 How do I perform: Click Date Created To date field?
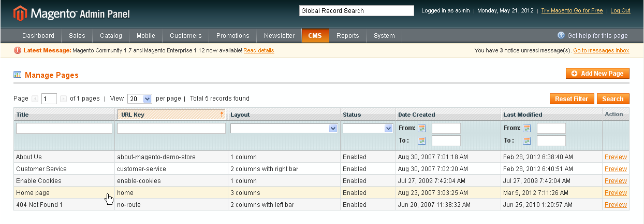[x=446, y=141]
